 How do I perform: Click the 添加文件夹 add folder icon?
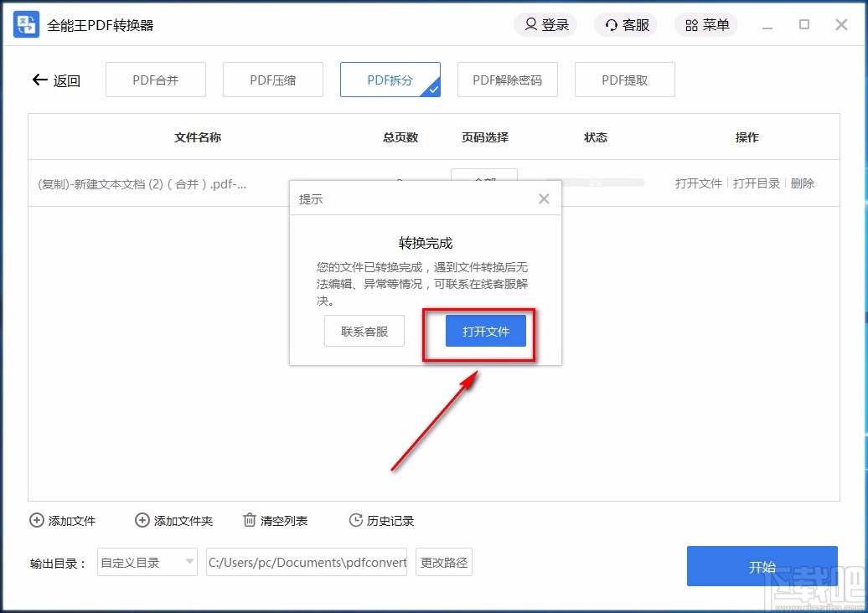[x=142, y=520]
